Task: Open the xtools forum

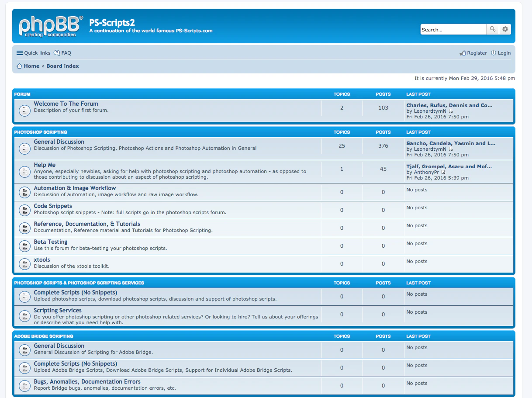Action: [x=42, y=260]
